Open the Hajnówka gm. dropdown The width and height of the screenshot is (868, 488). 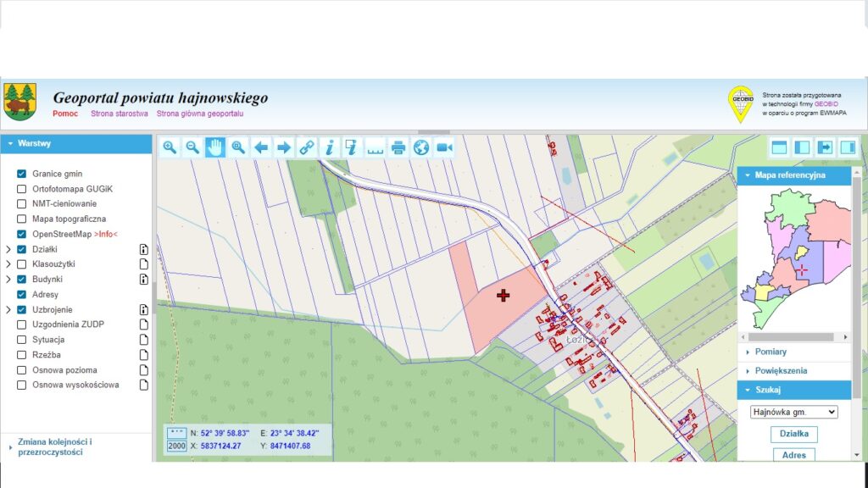click(x=793, y=412)
